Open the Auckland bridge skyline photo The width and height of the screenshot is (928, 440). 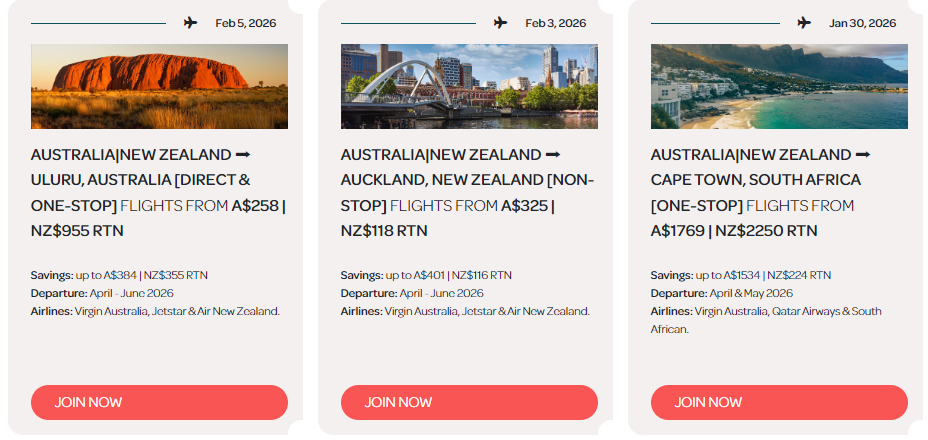(x=469, y=86)
